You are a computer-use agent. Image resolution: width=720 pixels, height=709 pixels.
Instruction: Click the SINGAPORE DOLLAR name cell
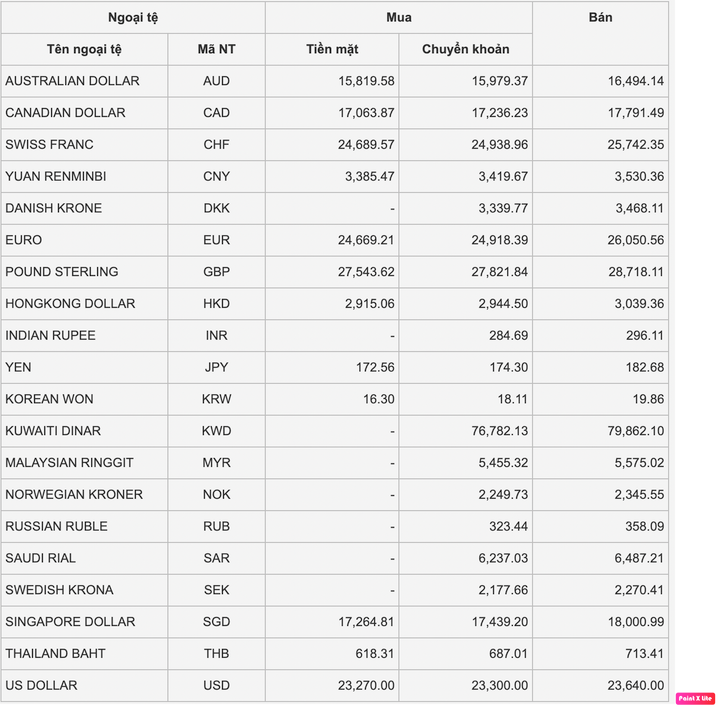pyautogui.click(x=69, y=622)
